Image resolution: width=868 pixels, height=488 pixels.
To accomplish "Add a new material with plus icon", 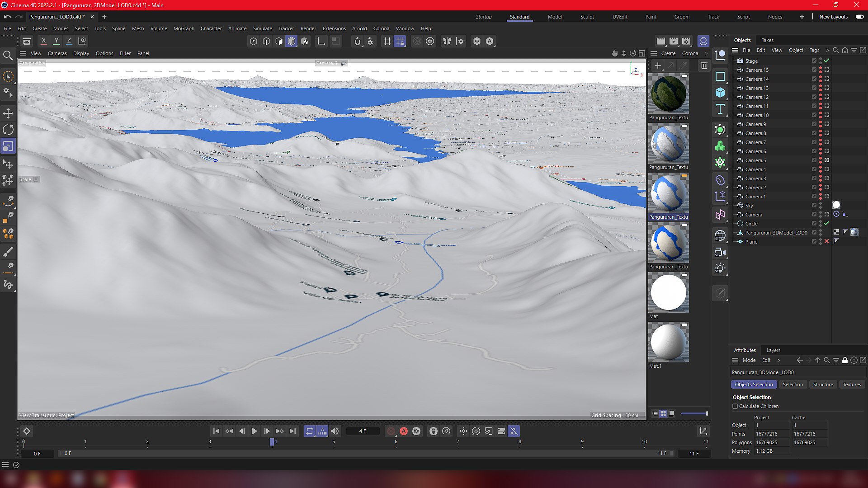I will (x=658, y=66).
